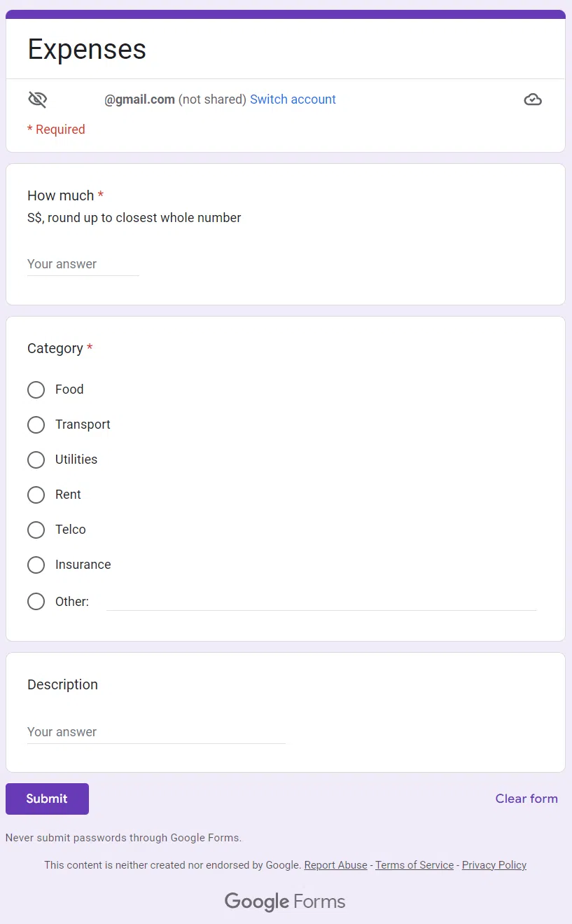Open the Switch account link
572x924 pixels.
click(293, 99)
